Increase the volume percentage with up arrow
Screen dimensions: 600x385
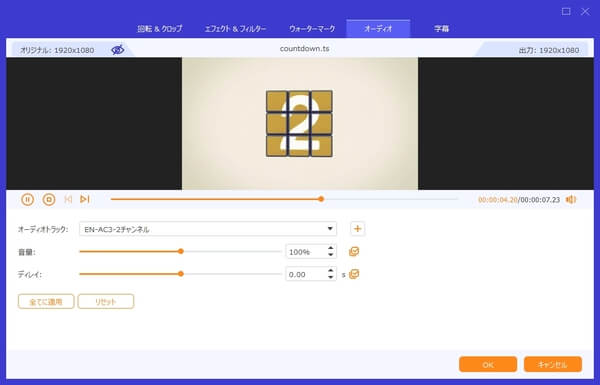[331, 248]
